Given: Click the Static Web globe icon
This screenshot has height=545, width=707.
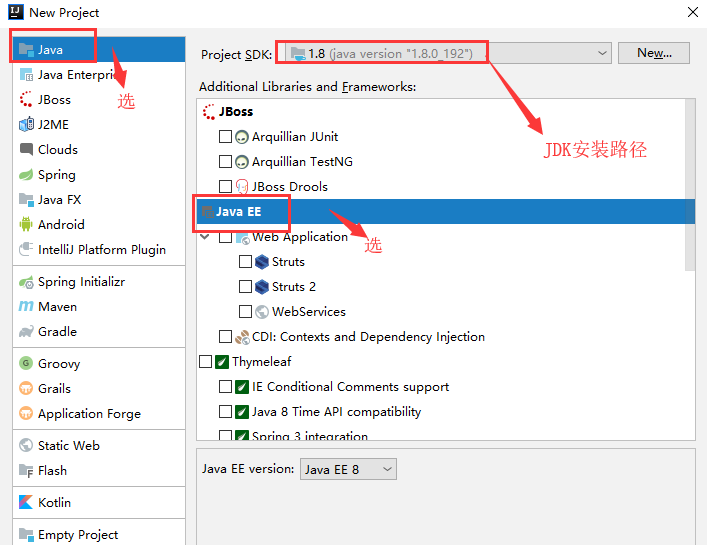Looking at the screenshot, I should (26, 445).
